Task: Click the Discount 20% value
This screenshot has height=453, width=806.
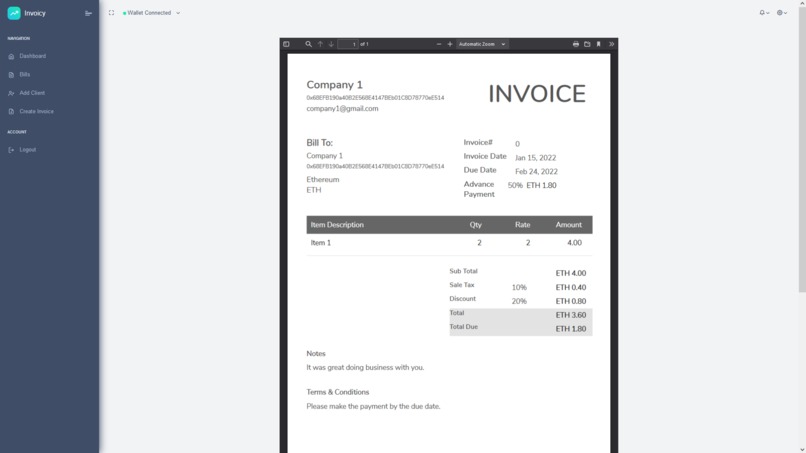Action: pyautogui.click(x=519, y=301)
